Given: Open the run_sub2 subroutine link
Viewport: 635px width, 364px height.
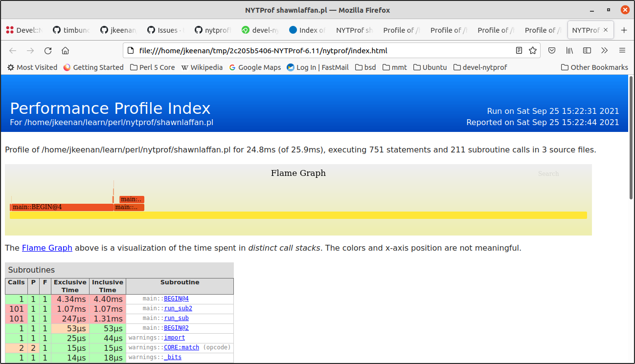Looking at the screenshot, I should tap(178, 308).
